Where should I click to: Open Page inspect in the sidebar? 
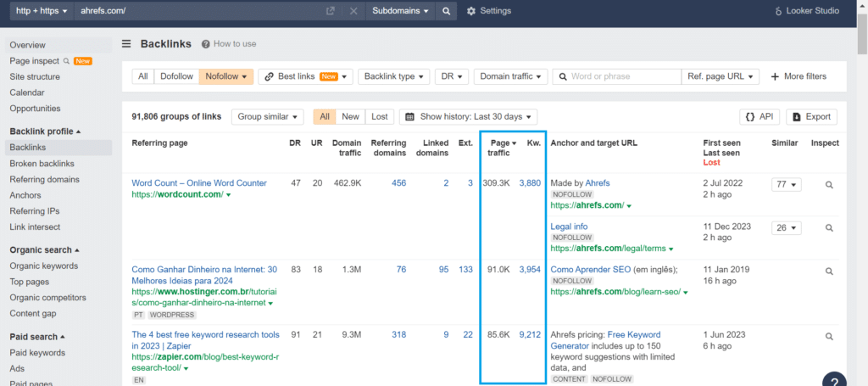click(34, 61)
